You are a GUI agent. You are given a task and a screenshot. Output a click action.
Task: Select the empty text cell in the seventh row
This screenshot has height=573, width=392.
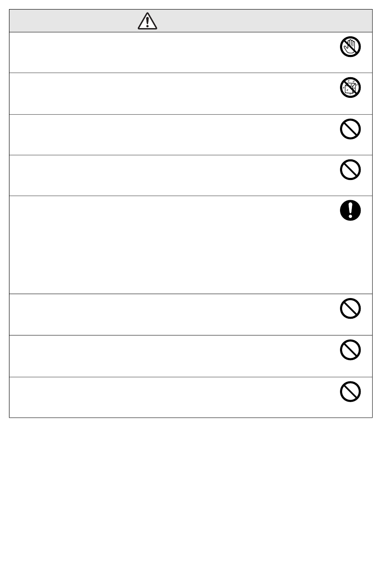pos(171,356)
